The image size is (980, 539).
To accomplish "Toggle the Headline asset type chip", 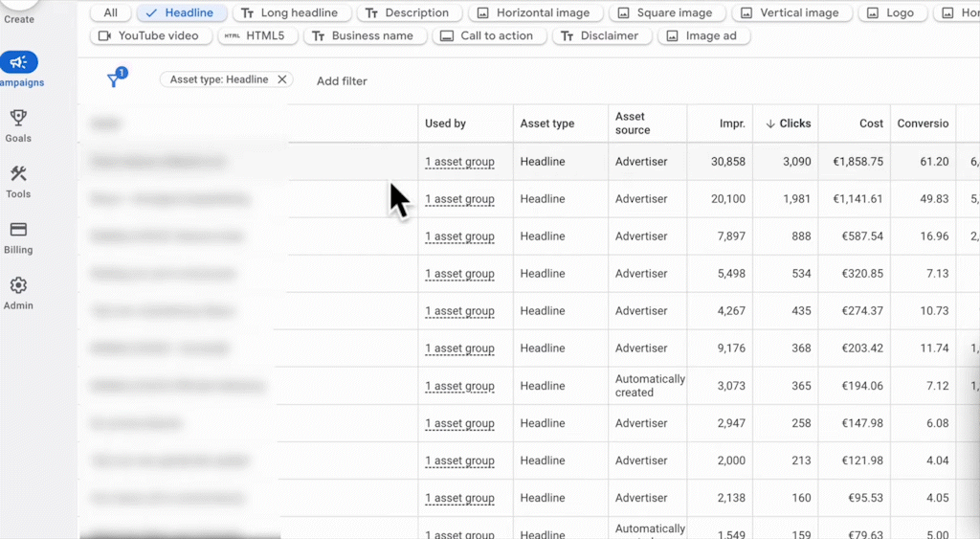I will pos(182,13).
